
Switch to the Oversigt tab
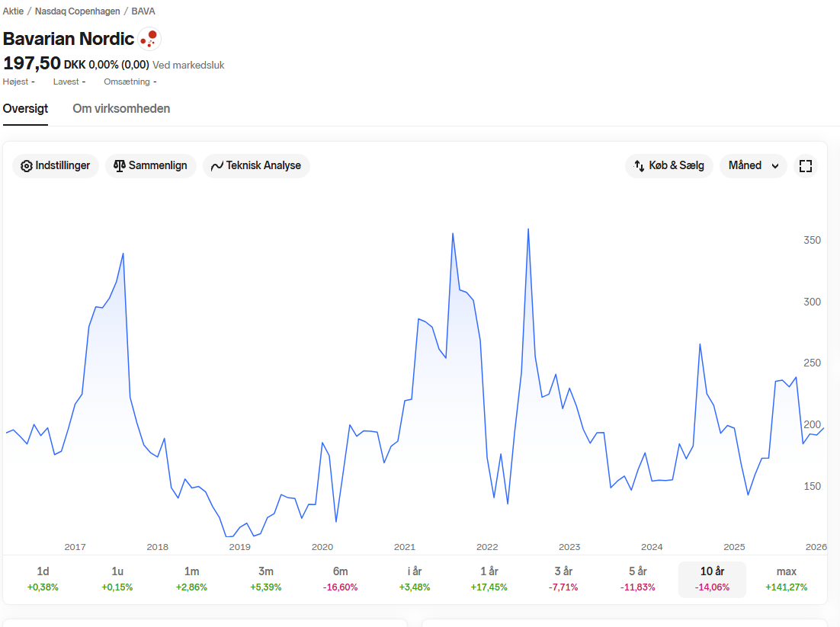(x=25, y=109)
